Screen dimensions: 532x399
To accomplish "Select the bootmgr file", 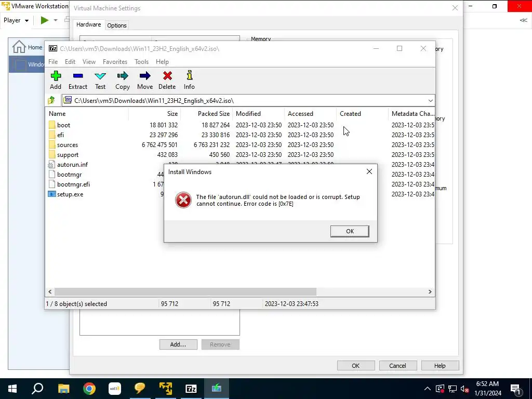I will pos(69,175).
